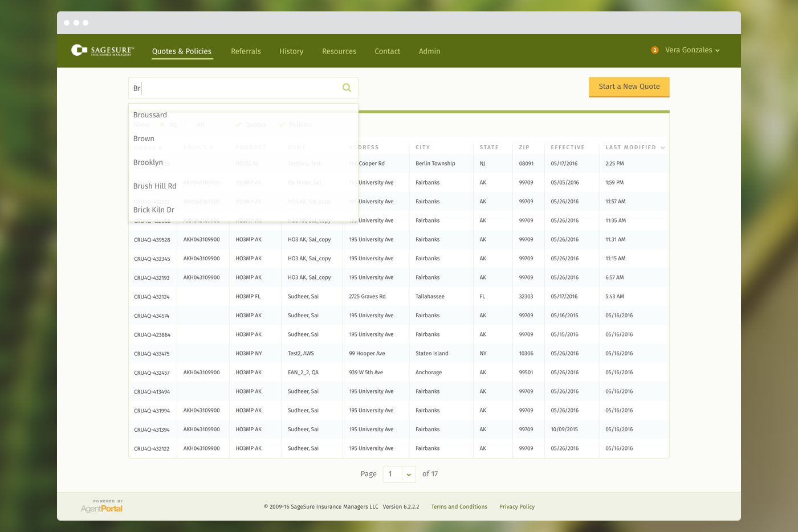Click the search magnifier icon
Image resolution: width=798 pixels, height=532 pixels.
(x=347, y=88)
